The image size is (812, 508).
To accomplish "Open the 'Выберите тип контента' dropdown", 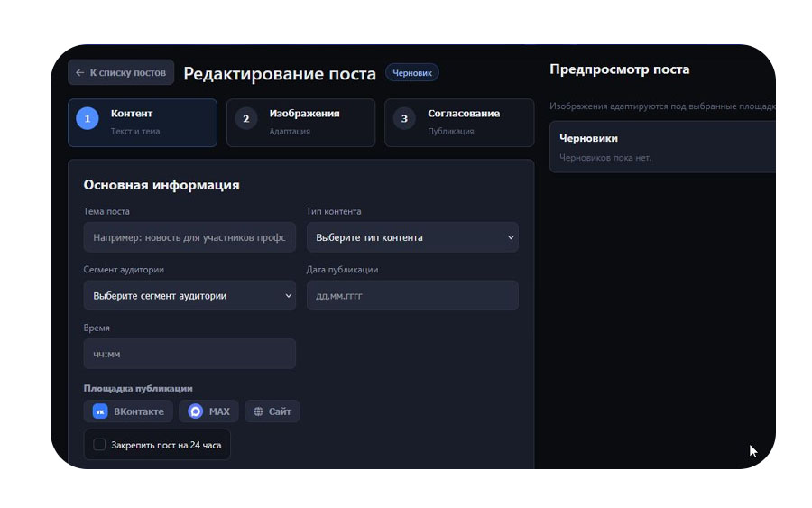I will pos(412,237).
